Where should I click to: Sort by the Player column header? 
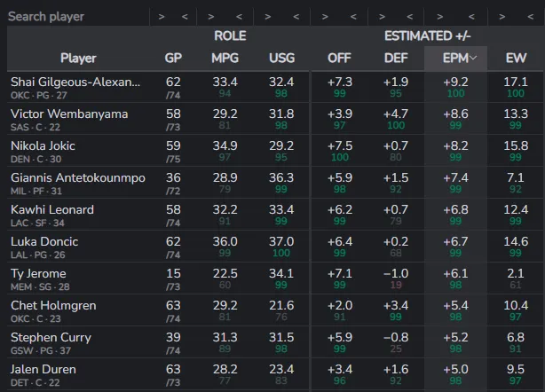click(x=78, y=59)
